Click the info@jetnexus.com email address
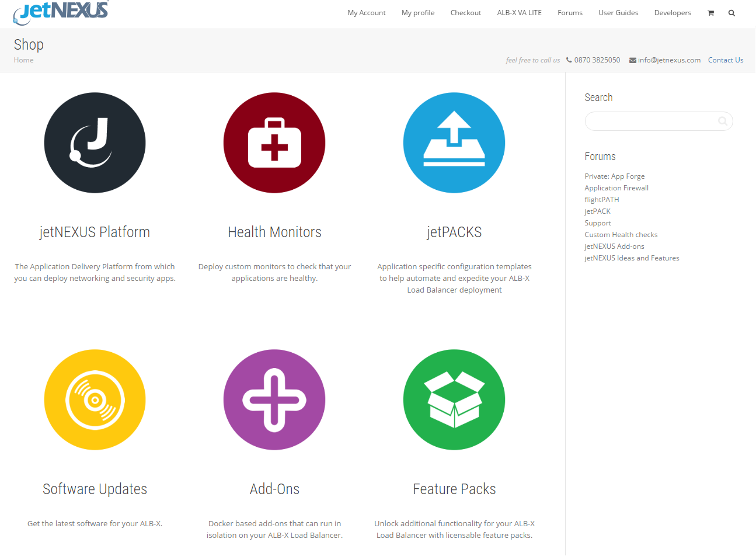 click(669, 60)
